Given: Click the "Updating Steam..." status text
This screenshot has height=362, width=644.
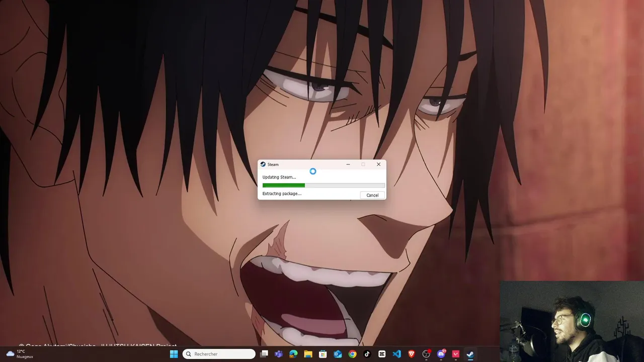Looking at the screenshot, I should click(x=279, y=177).
